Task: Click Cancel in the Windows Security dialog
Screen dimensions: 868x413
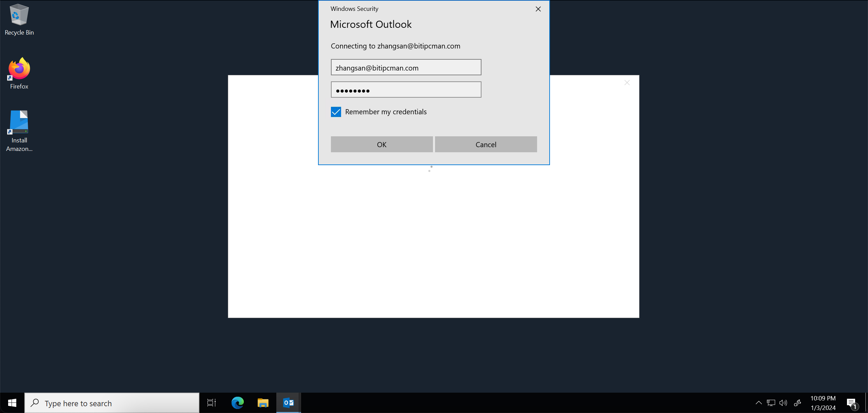Action: coord(486,144)
